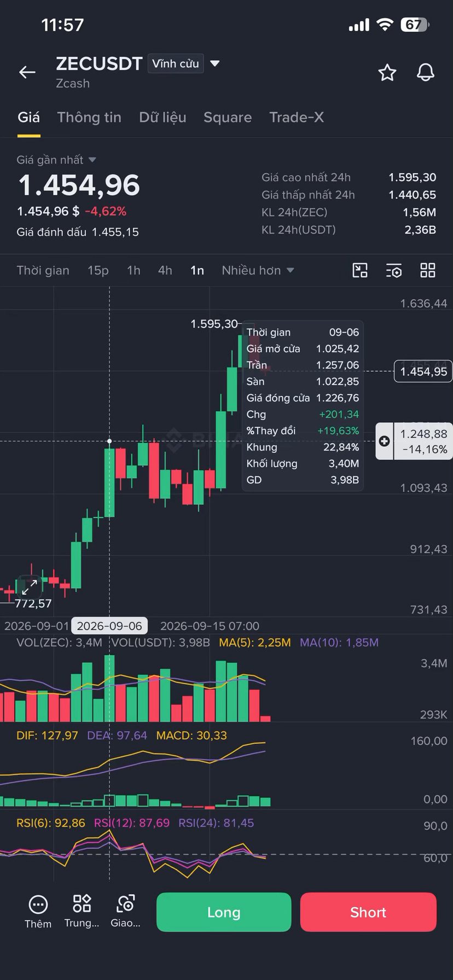Tap the green Long button
The height and width of the screenshot is (980, 453).
[224, 912]
